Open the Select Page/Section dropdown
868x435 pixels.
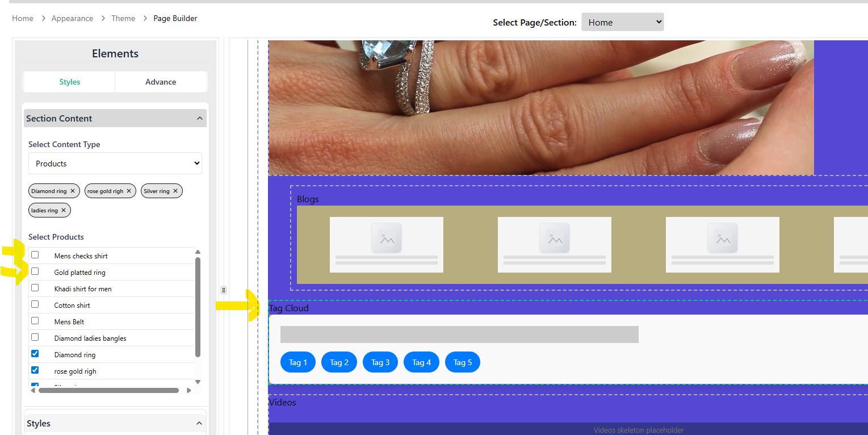tap(622, 22)
